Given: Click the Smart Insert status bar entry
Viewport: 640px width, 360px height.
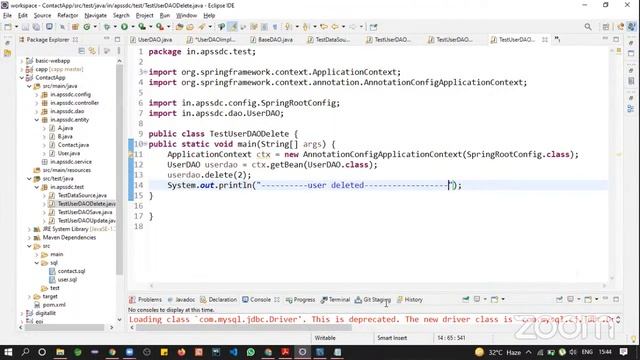Looking at the screenshot, I should 392,338.
